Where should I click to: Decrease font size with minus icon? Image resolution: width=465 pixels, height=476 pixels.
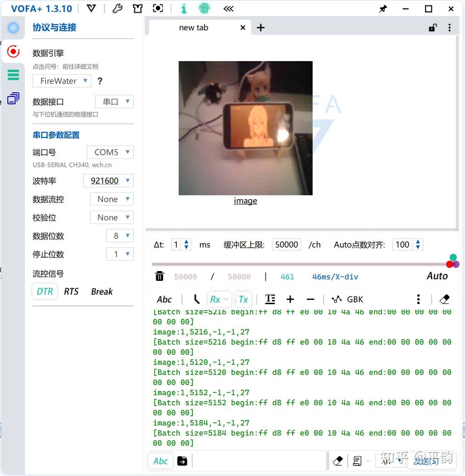click(x=310, y=300)
